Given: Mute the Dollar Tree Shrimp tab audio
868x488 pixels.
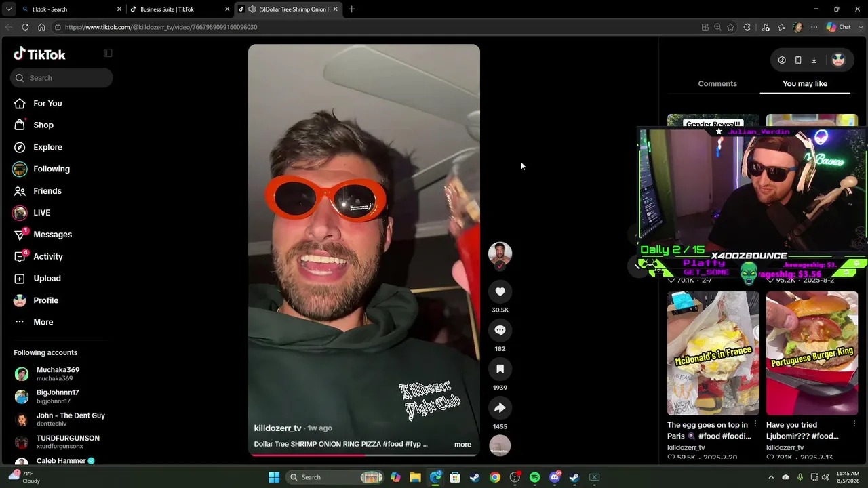Looking at the screenshot, I should point(252,9).
